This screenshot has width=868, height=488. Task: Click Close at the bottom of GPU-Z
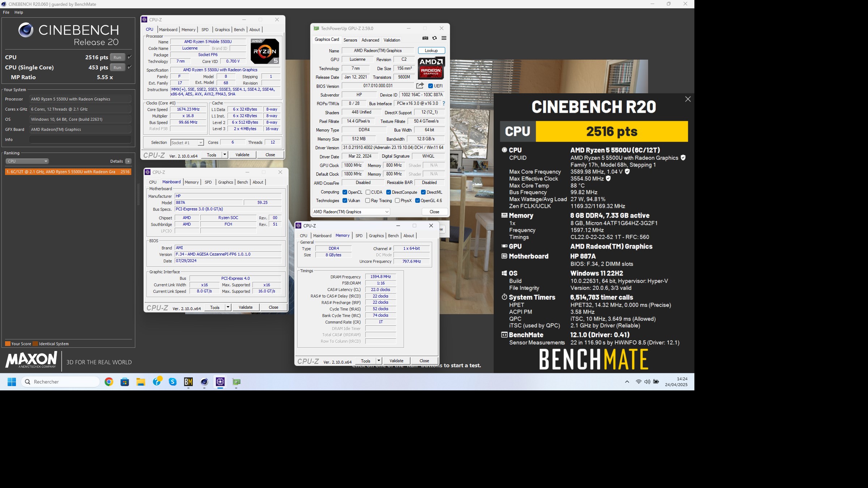434,212
